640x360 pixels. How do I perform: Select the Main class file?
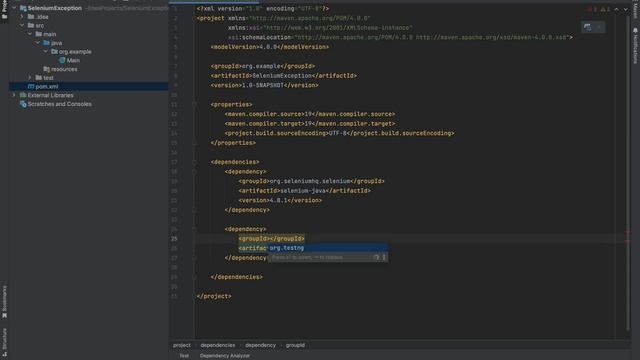coord(73,60)
